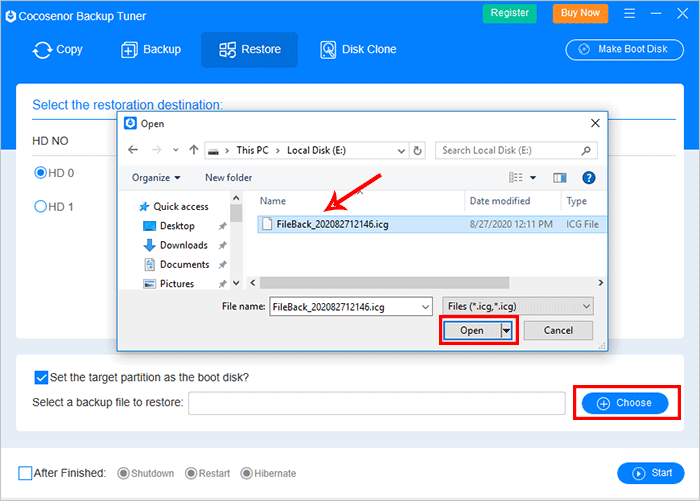Click the pin icon beside Downloads
The image size is (700, 501).
222,245
